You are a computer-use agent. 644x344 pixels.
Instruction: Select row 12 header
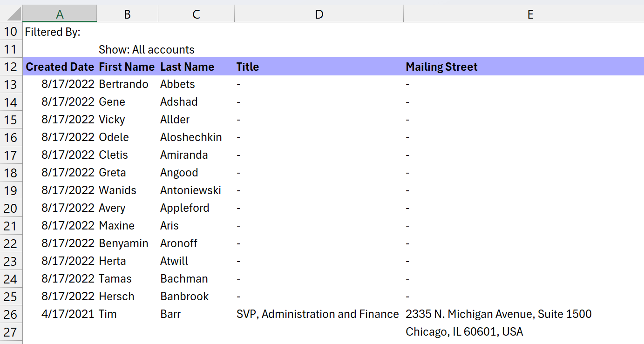(x=11, y=67)
